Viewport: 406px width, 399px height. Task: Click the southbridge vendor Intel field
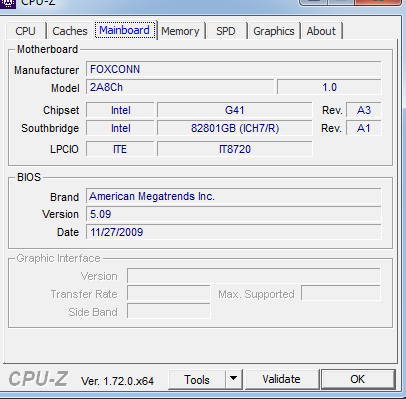[x=120, y=128]
